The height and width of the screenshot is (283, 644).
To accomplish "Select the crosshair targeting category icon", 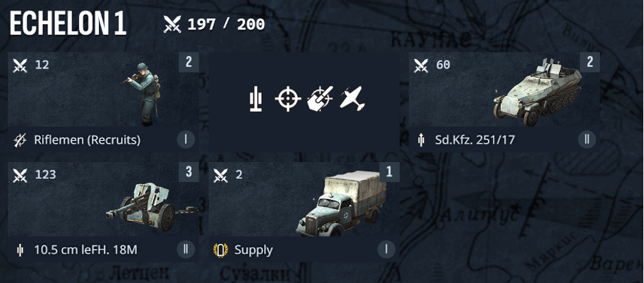I will [x=288, y=99].
